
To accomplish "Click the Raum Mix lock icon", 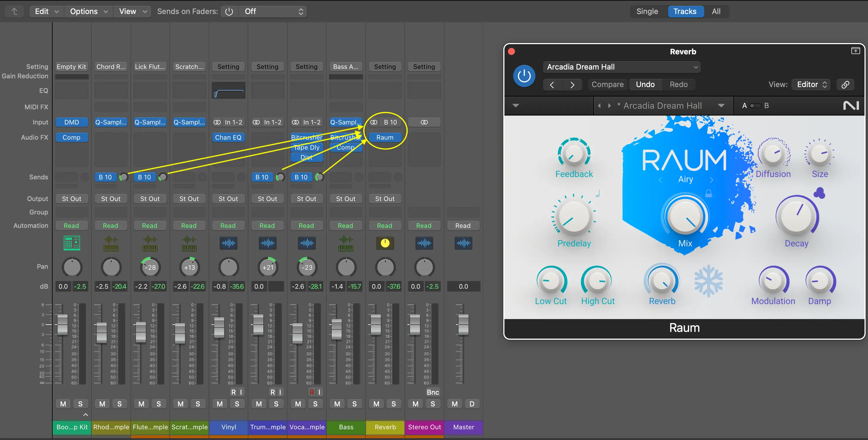I will pos(709,194).
